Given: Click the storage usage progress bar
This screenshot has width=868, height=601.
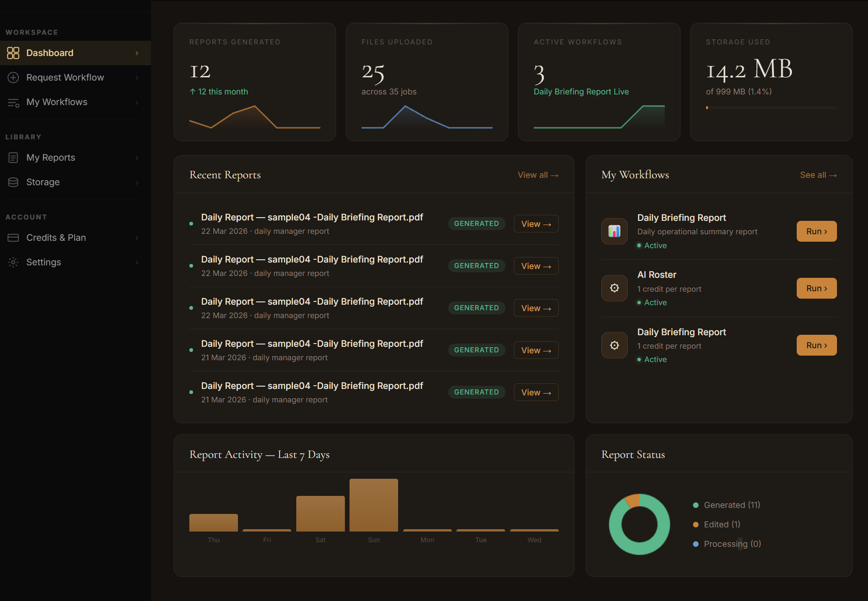Looking at the screenshot, I should (x=771, y=107).
